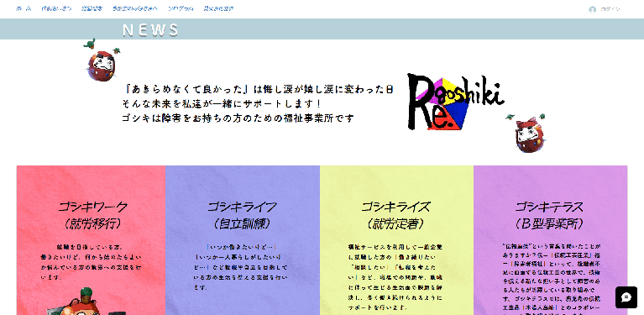
Task: Select the ゴシキテラス (B型事業所) card heading
Action: point(549,215)
